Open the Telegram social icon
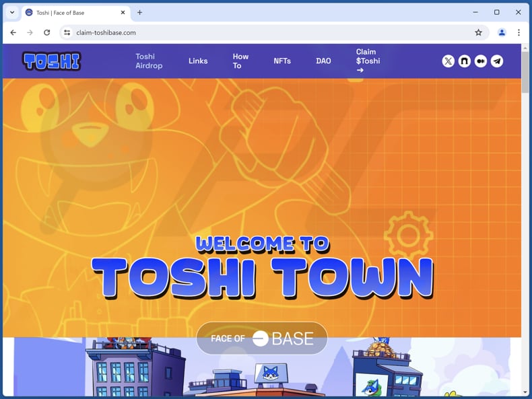532x399 pixels. point(496,61)
